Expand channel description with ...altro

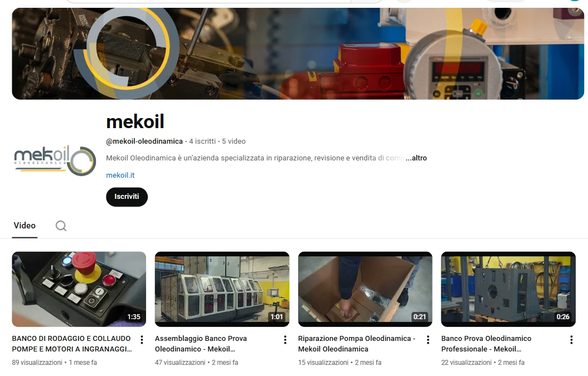pos(416,158)
